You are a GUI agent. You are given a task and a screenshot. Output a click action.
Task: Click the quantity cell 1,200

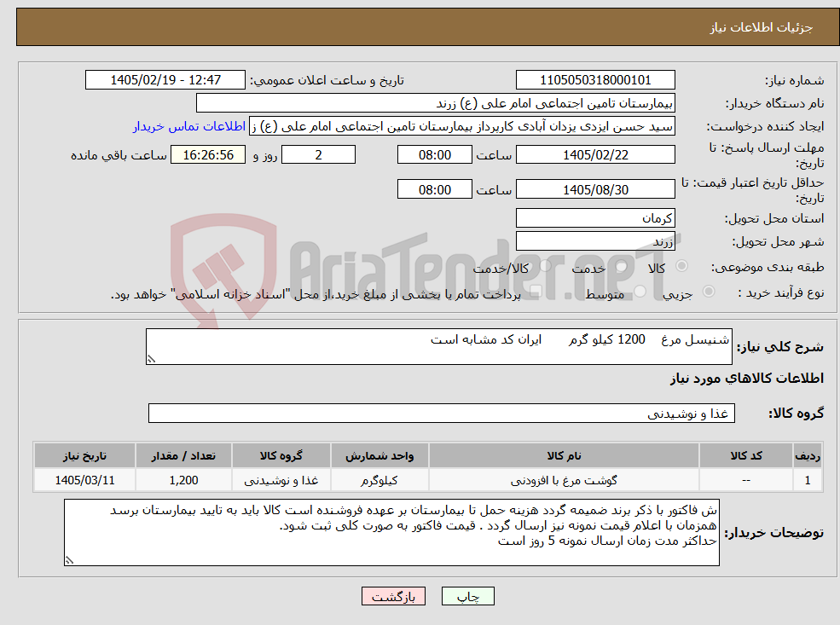pos(183,480)
